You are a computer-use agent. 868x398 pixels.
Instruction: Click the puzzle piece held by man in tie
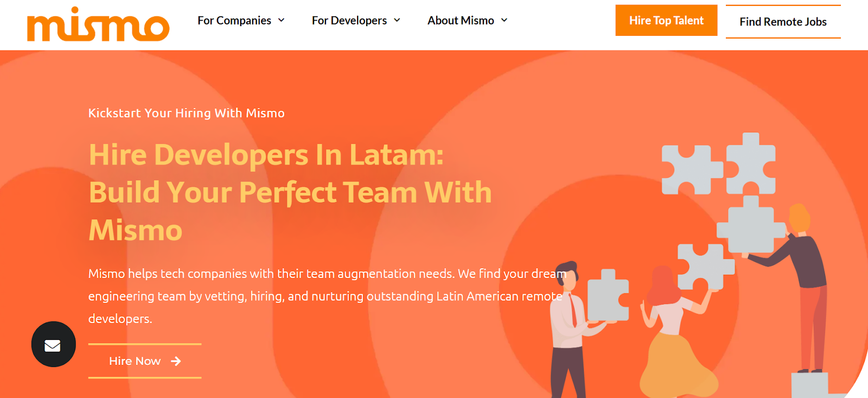[608, 295]
